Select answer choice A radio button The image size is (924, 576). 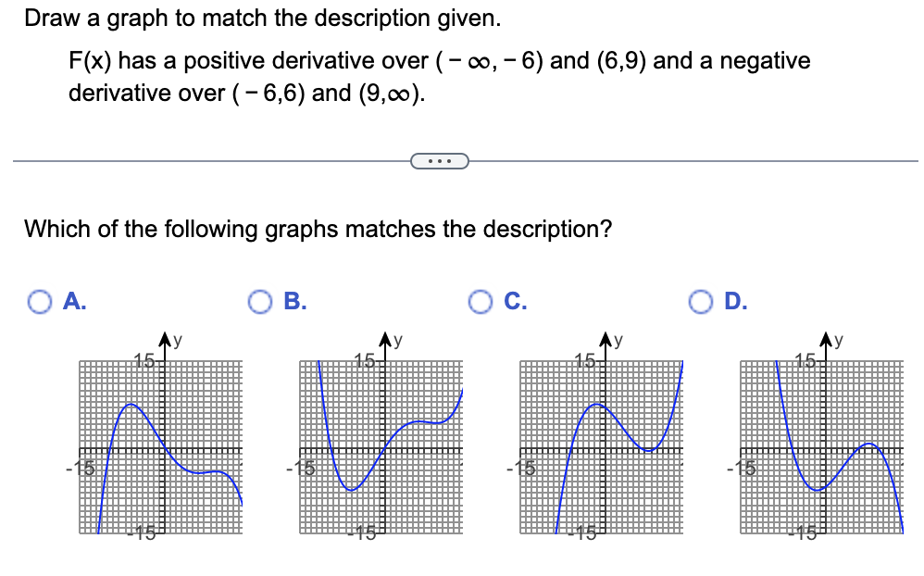[38, 301]
